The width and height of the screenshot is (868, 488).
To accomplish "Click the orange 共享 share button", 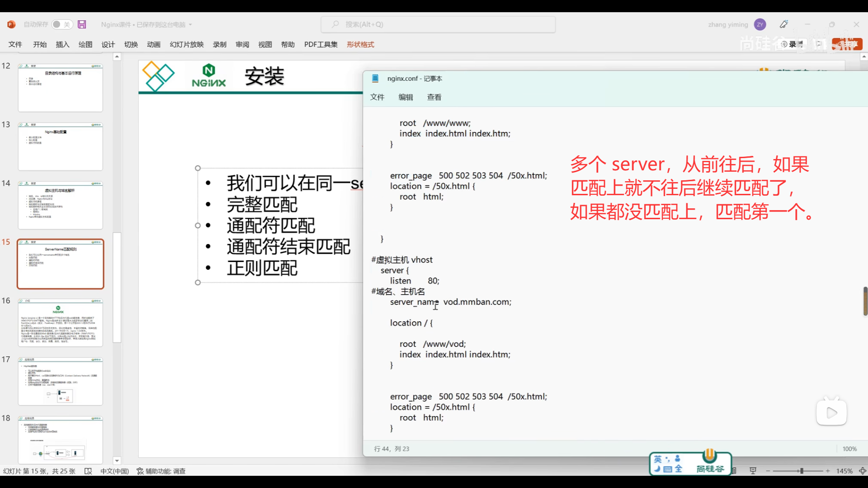I will [847, 44].
